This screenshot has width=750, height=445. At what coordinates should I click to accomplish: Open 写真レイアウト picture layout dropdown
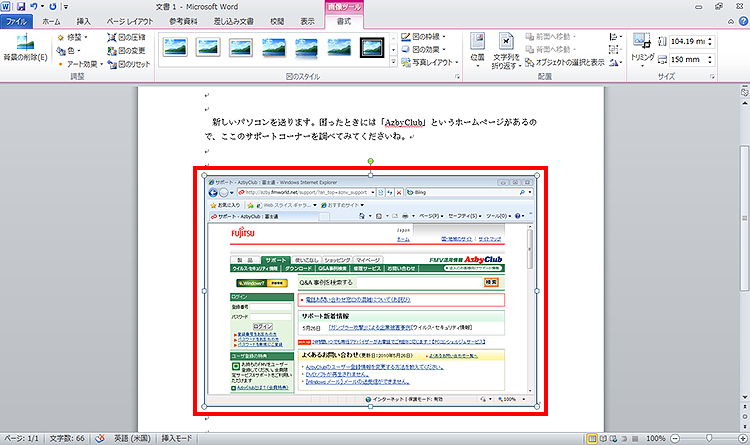(429, 62)
